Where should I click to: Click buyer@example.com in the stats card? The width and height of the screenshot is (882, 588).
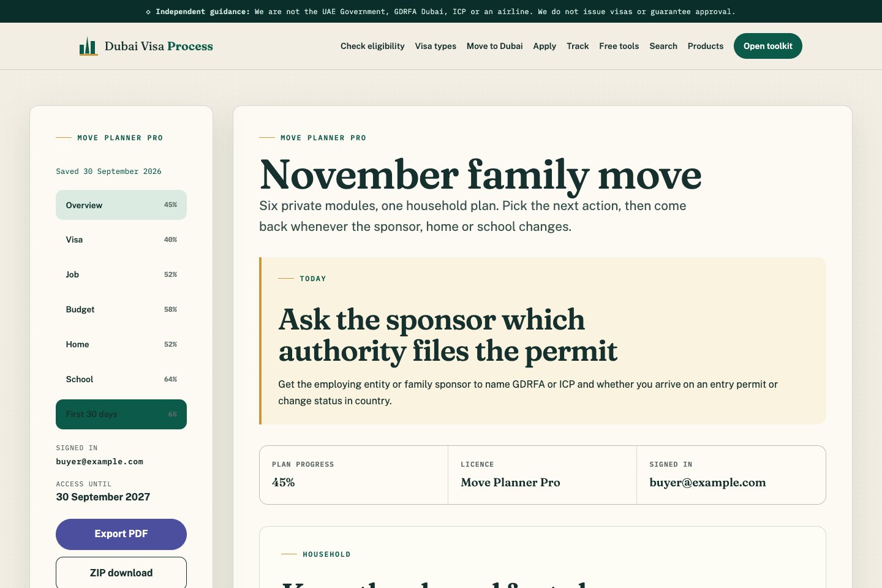(707, 483)
